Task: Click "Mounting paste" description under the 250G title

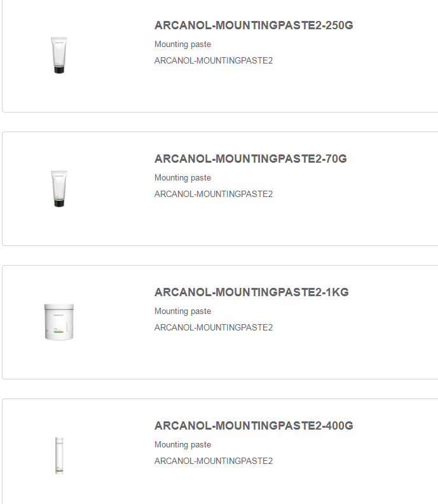Action: [x=182, y=44]
